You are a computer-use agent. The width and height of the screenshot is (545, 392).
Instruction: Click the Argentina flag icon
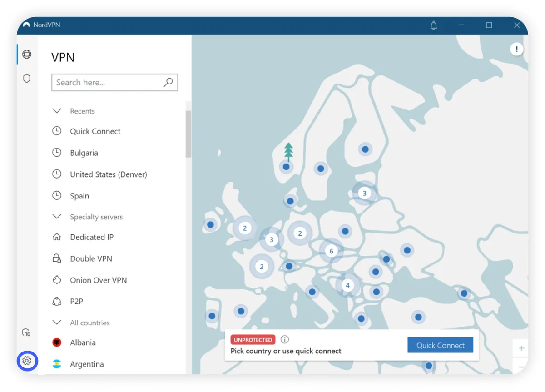57,364
